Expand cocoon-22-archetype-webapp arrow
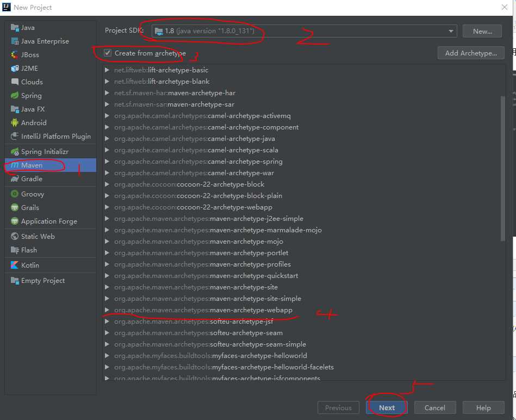Viewport: 516px width, 420px height. [x=107, y=207]
